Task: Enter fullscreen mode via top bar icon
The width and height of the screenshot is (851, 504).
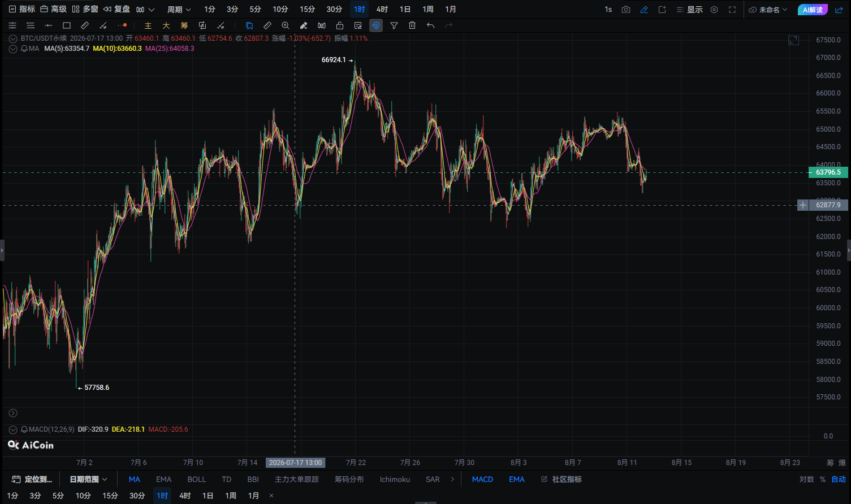Action: (x=732, y=10)
